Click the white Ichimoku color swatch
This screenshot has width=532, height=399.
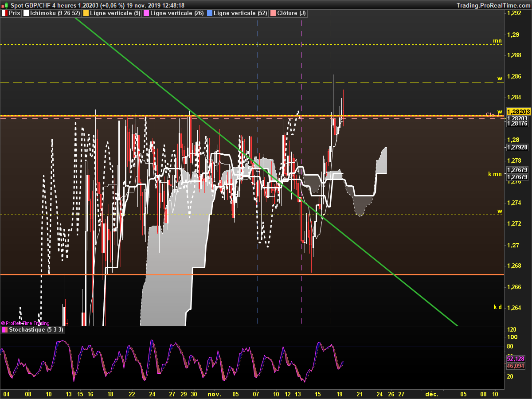(26, 13)
